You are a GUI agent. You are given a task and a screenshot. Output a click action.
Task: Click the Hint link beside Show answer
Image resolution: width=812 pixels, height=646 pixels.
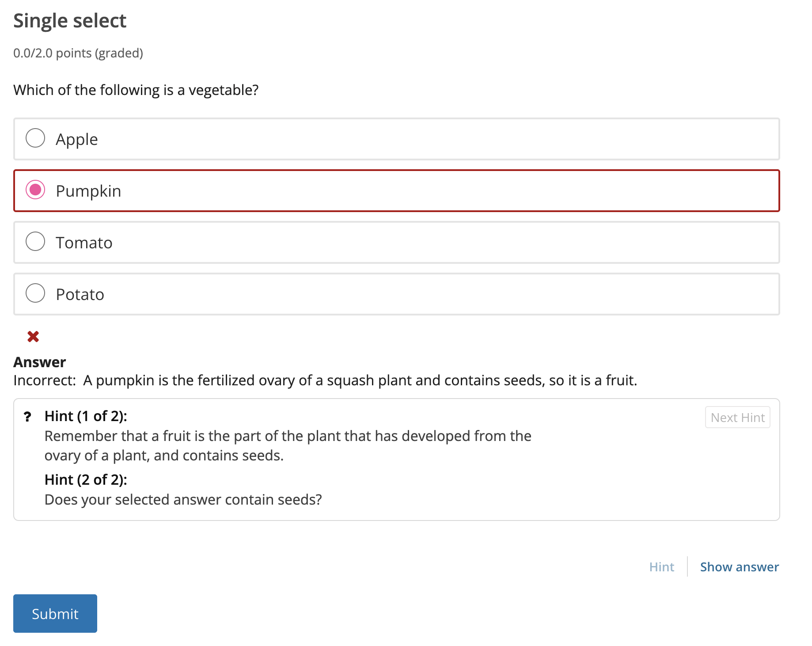click(661, 567)
